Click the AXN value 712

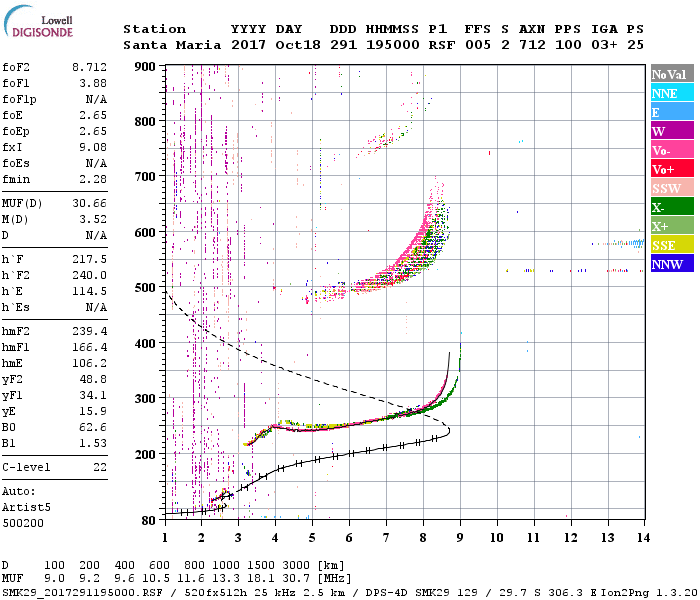click(532, 45)
